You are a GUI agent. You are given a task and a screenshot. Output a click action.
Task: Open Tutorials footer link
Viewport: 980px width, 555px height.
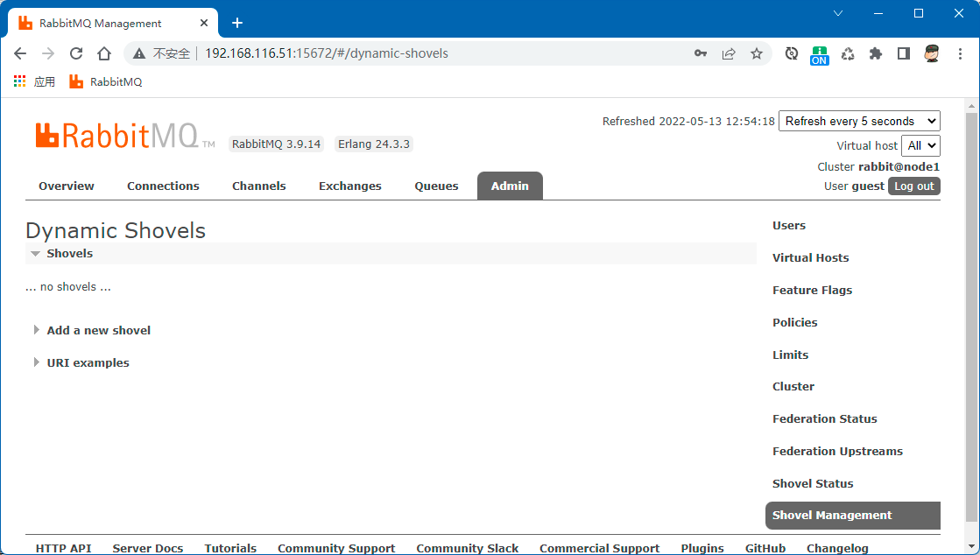230,548
